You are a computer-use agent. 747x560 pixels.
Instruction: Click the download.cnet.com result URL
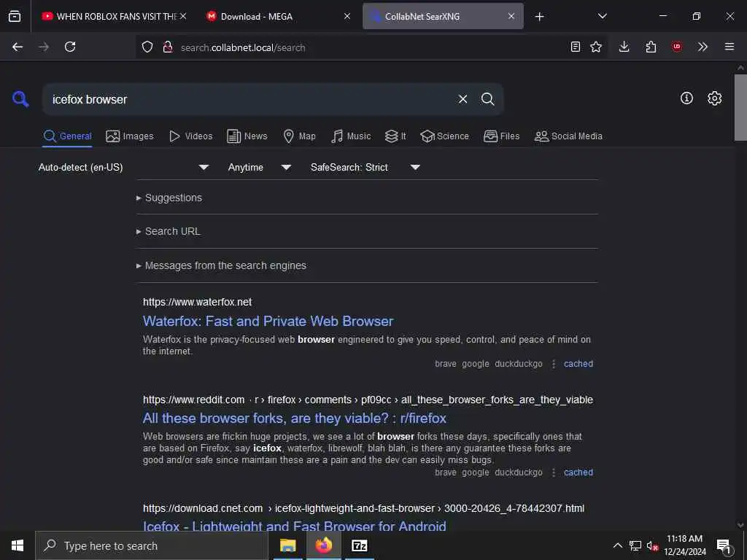pos(363,508)
